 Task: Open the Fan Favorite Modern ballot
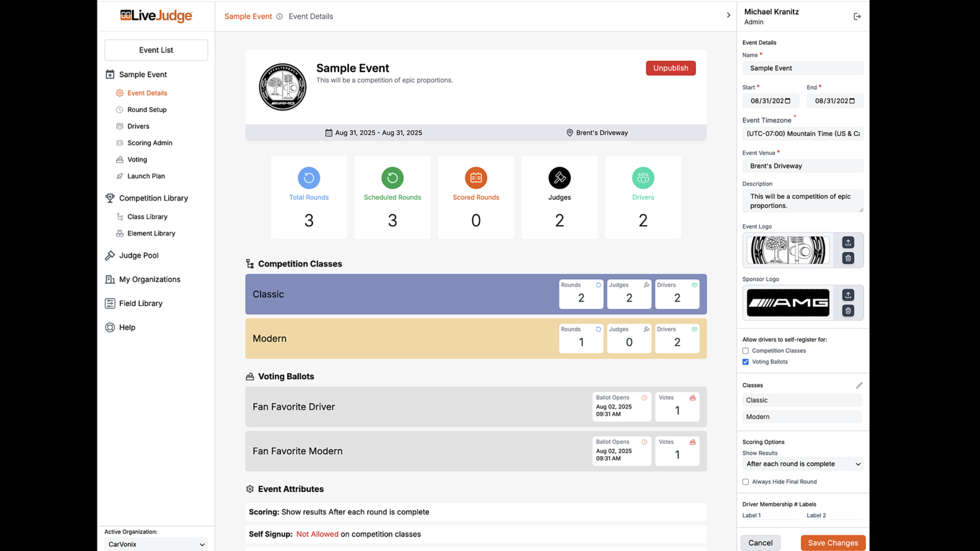[476, 451]
